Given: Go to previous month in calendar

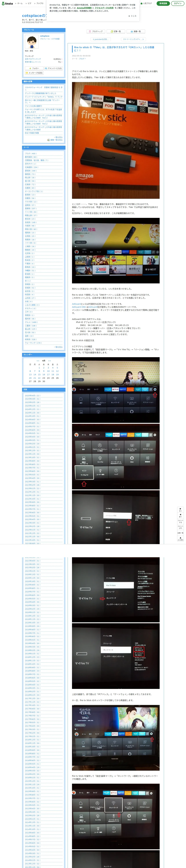Looking at the screenshot, I should point(38,361).
